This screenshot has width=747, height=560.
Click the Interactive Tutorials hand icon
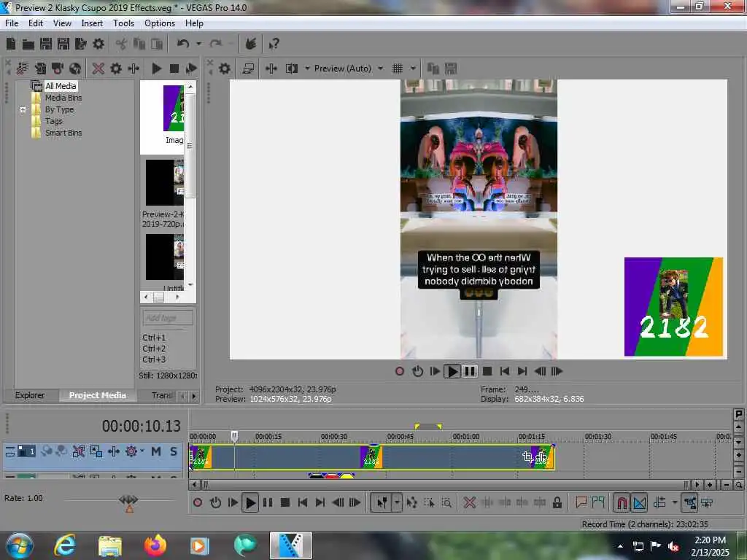coord(251,44)
